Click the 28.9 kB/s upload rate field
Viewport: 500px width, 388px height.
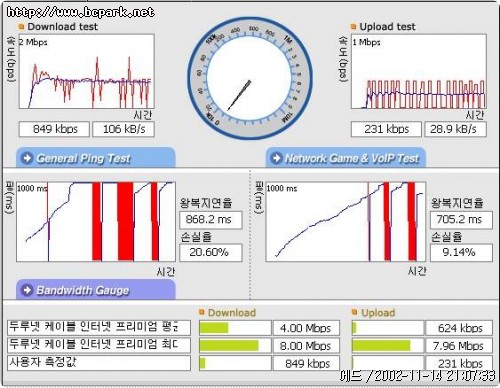(455, 129)
